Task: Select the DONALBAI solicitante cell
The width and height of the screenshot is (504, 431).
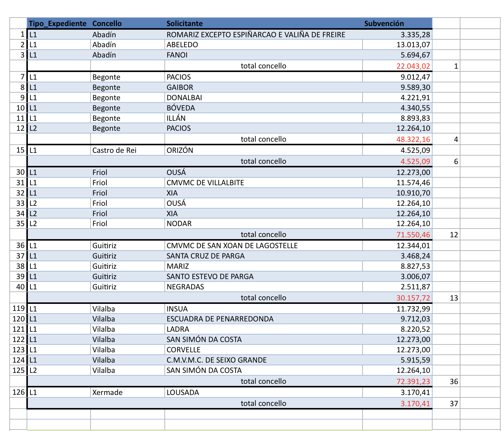Action: point(264,98)
